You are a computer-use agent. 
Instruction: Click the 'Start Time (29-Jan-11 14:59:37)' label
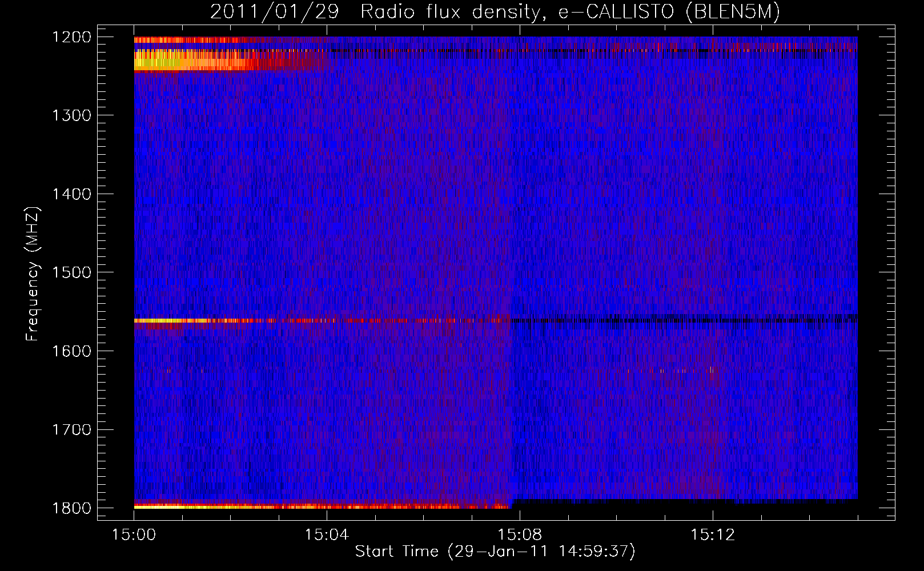point(495,552)
